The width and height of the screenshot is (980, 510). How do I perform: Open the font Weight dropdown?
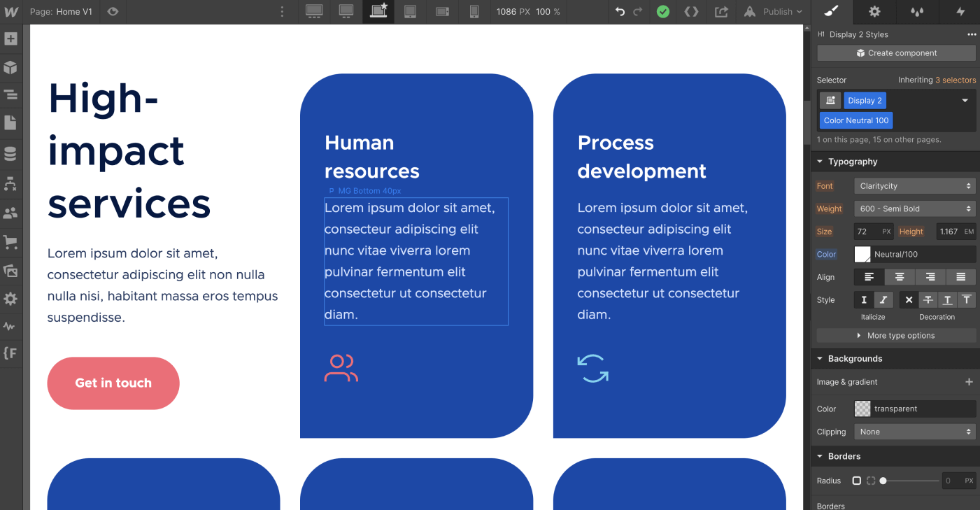point(914,208)
